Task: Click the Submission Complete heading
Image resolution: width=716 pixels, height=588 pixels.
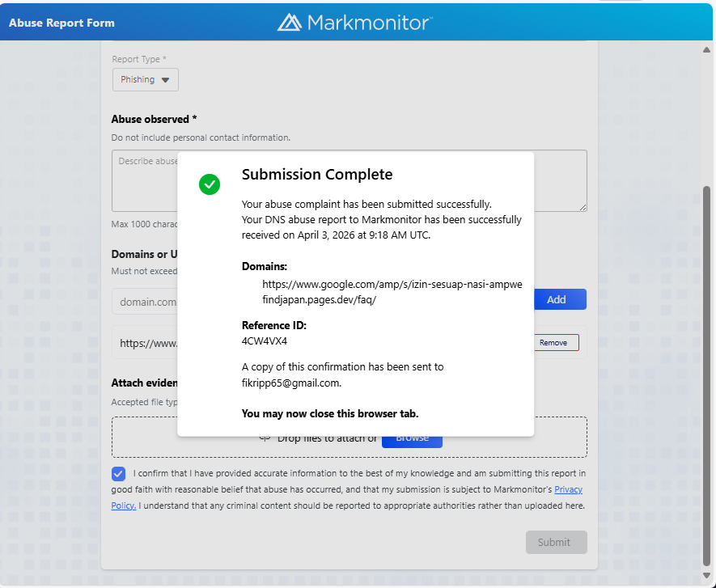Action: (317, 175)
